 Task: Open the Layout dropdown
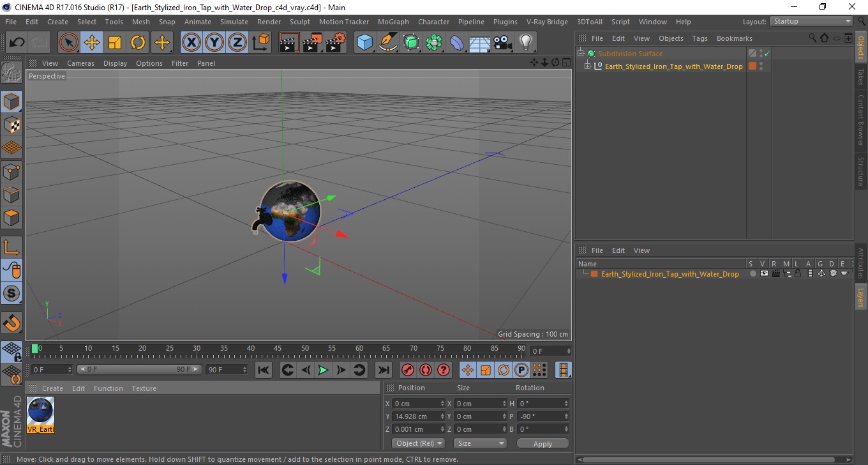pos(811,21)
